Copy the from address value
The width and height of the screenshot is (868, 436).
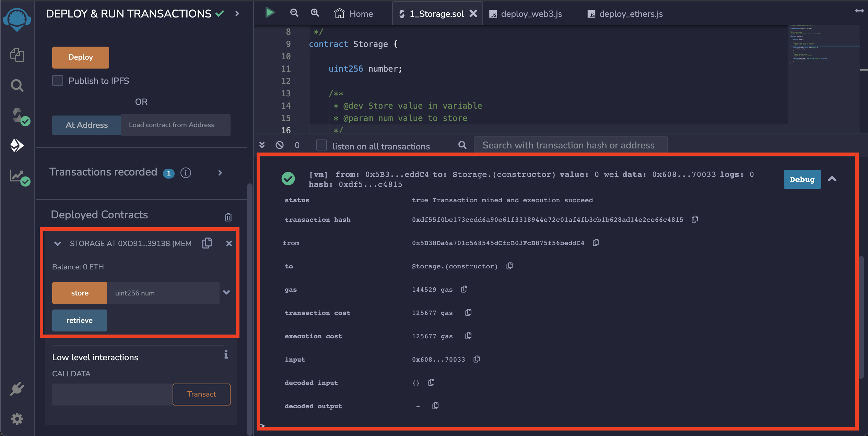[596, 242]
